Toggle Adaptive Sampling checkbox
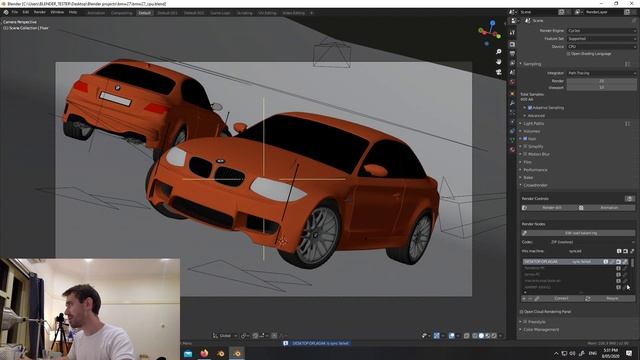Viewport: 640px width, 360px height. pos(530,108)
